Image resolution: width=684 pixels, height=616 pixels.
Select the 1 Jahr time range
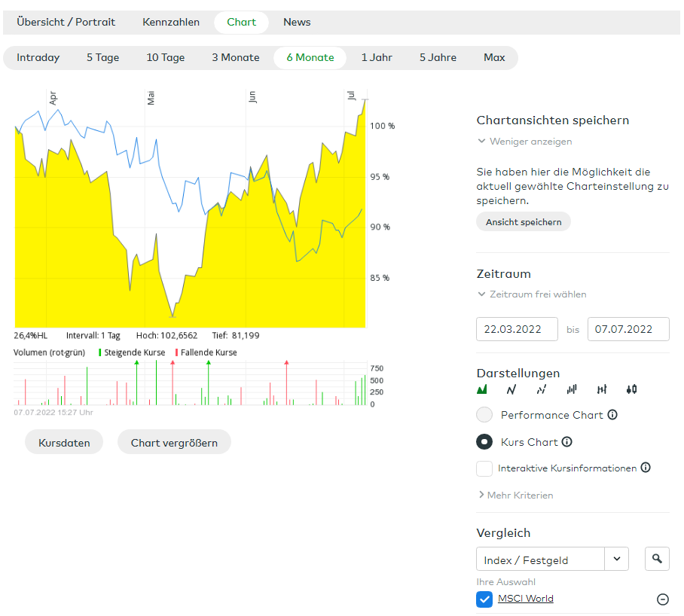tap(377, 58)
